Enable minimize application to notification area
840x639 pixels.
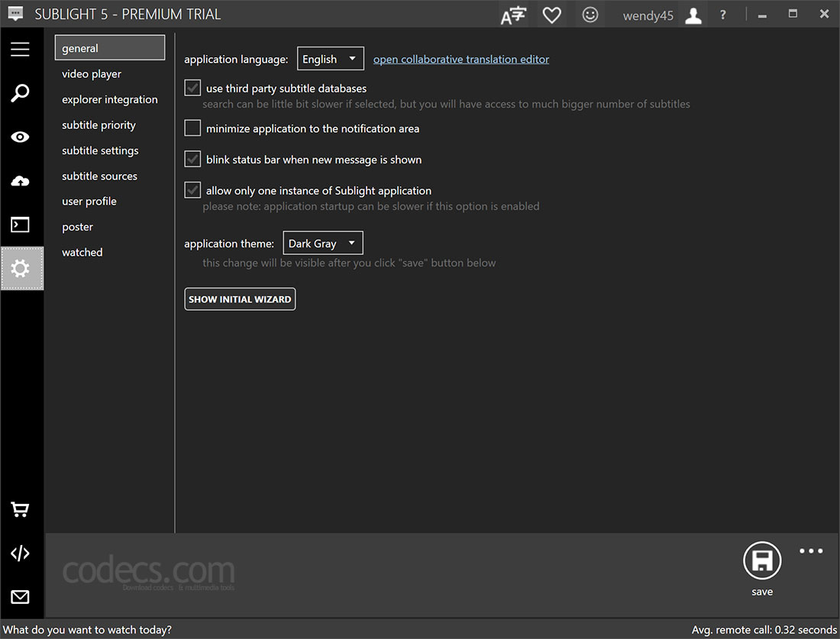pos(192,128)
